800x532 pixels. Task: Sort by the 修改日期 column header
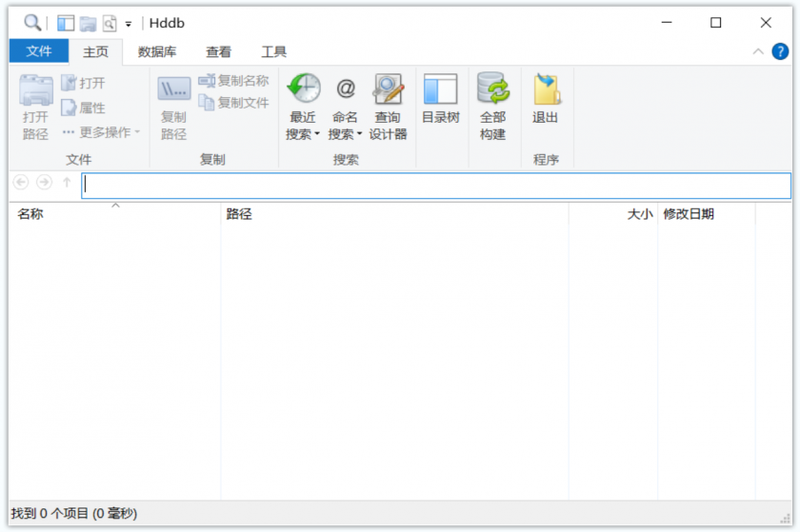pos(707,214)
